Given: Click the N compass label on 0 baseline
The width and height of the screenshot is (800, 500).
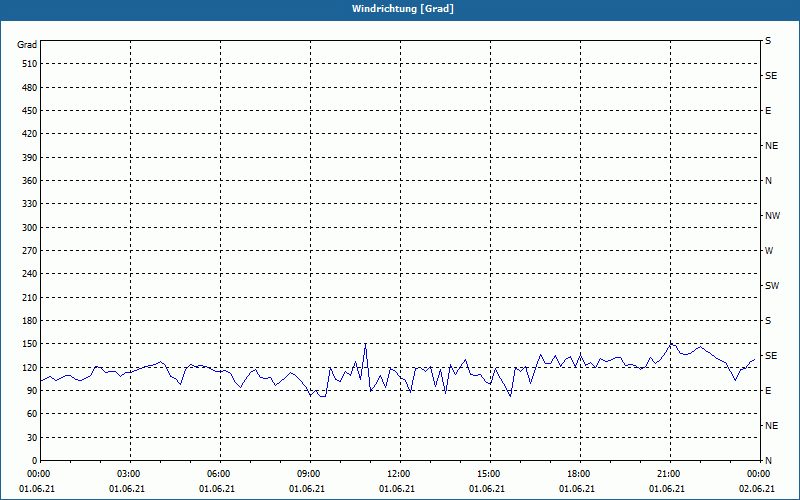Looking at the screenshot, I should [768, 460].
